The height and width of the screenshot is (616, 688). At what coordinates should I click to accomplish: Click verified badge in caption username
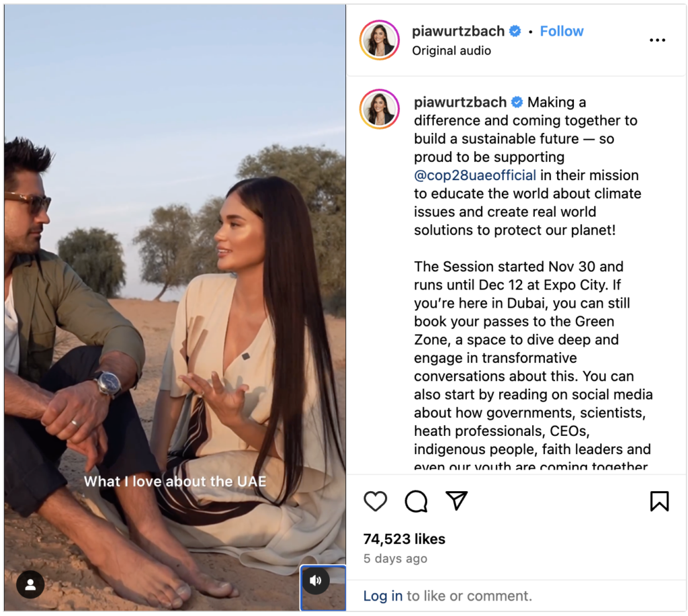coord(517,102)
